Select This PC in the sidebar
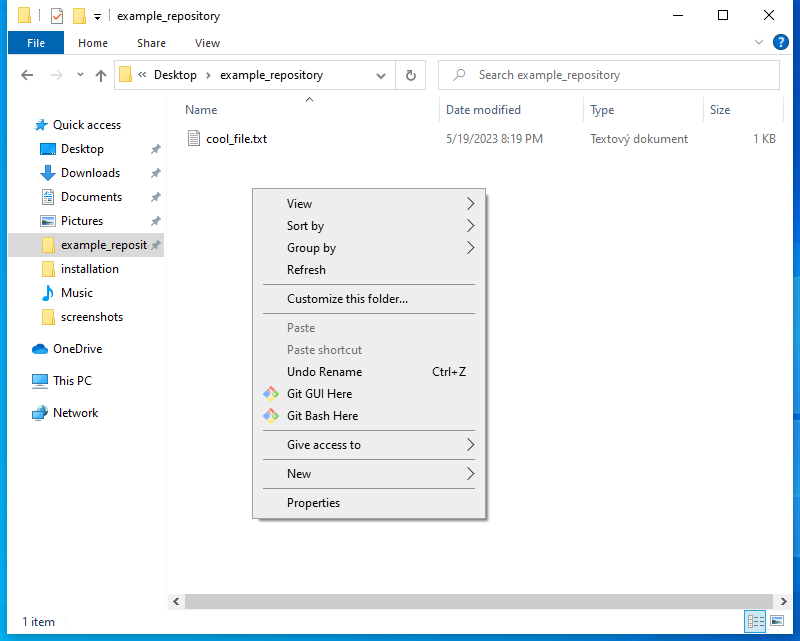 click(x=72, y=381)
